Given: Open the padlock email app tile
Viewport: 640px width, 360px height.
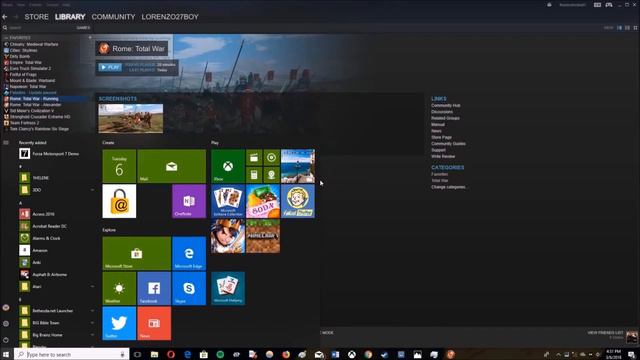Looking at the screenshot, I should [x=119, y=201].
